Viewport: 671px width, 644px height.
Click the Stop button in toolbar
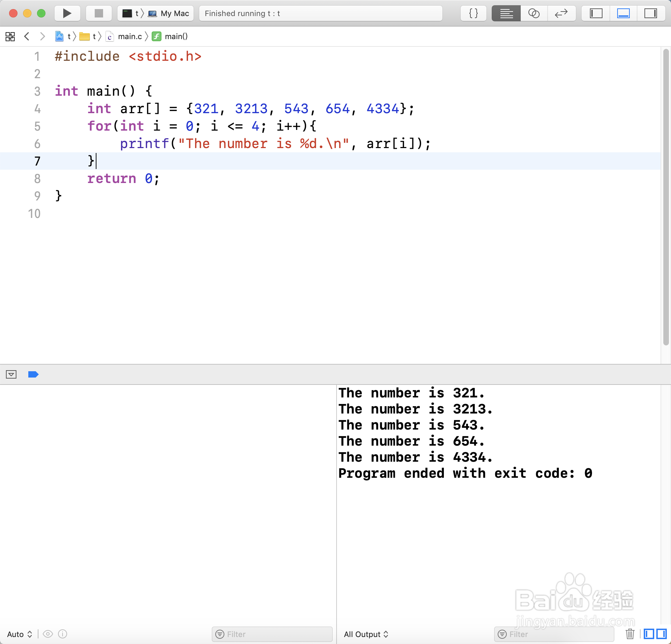pyautogui.click(x=99, y=13)
